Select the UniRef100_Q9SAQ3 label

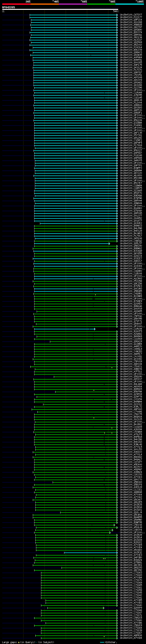[x=131, y=82]
